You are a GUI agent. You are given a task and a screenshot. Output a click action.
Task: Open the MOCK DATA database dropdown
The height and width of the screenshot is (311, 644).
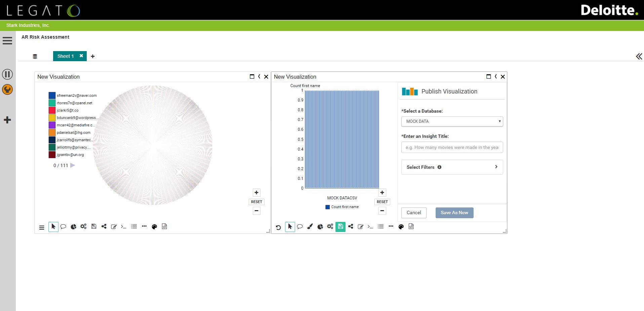(452, 121)
